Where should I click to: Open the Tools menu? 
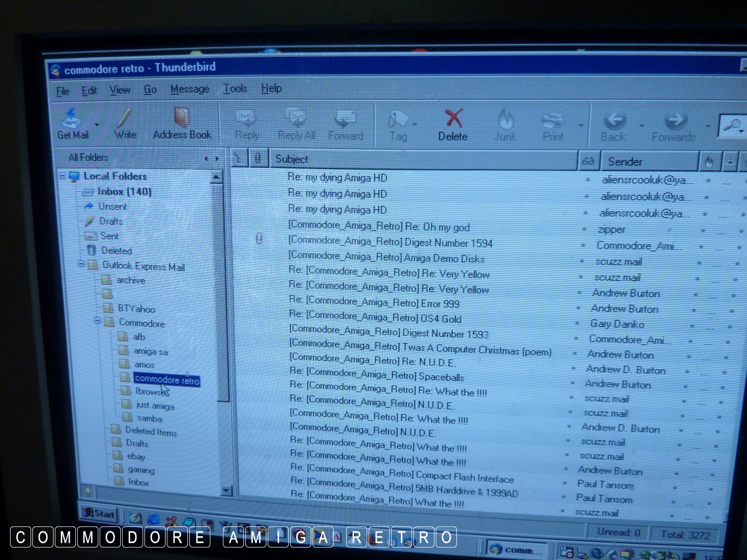tap(235, 89)
